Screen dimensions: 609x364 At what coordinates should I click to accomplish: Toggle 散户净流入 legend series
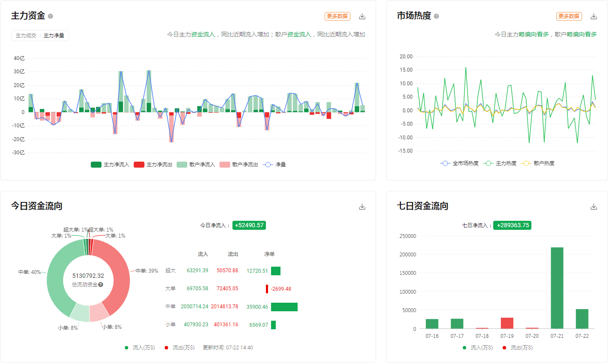coord(196,165)
